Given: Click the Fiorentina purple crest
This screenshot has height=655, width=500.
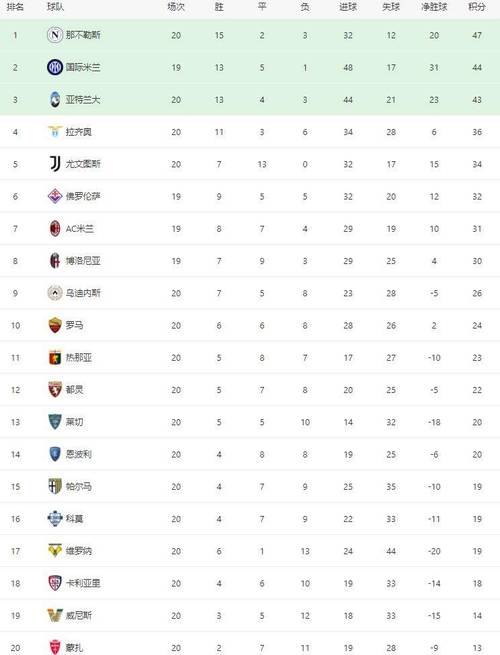Looking at the screenshot, I should pyautogui.click(x=55, y=196).
